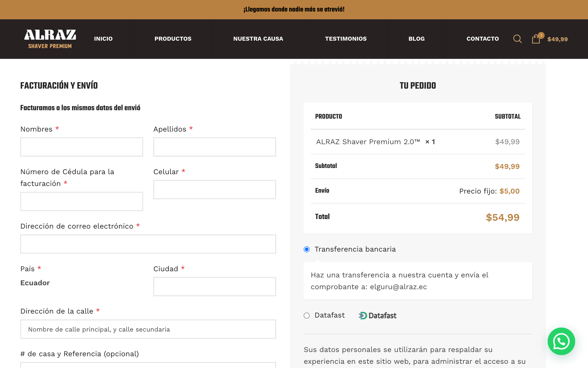Open NUESTRA CAUSA page

point(258,39)
